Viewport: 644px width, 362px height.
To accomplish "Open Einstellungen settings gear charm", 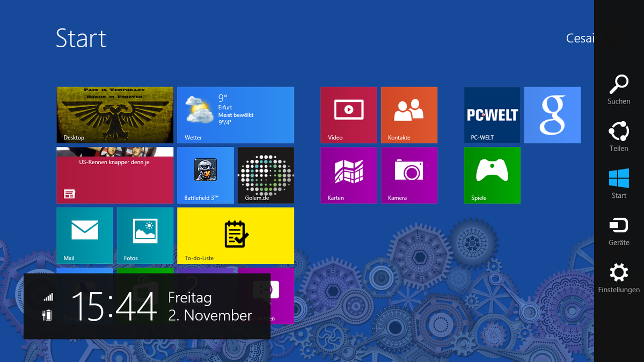I will 619,278.
